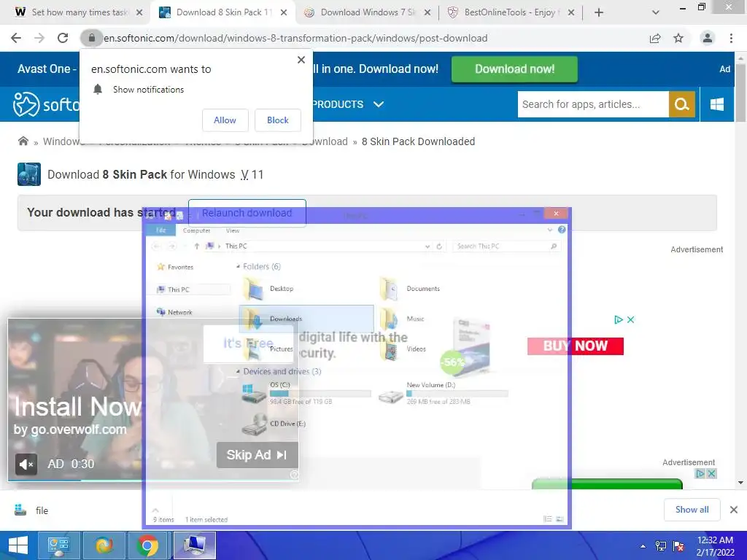Click the AdChoices triangle icon near BUY NOW

[619, 319]
